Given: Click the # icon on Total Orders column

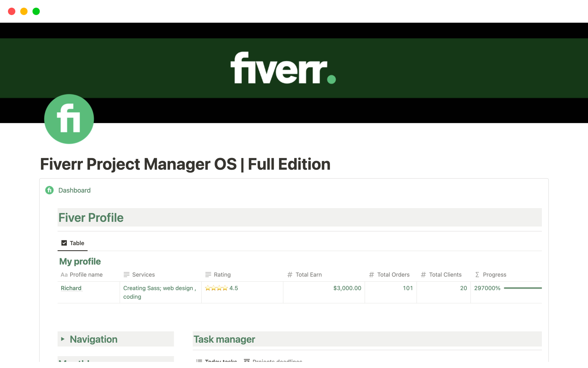Looking at the screenshot, I should click(x=371, y=274).
